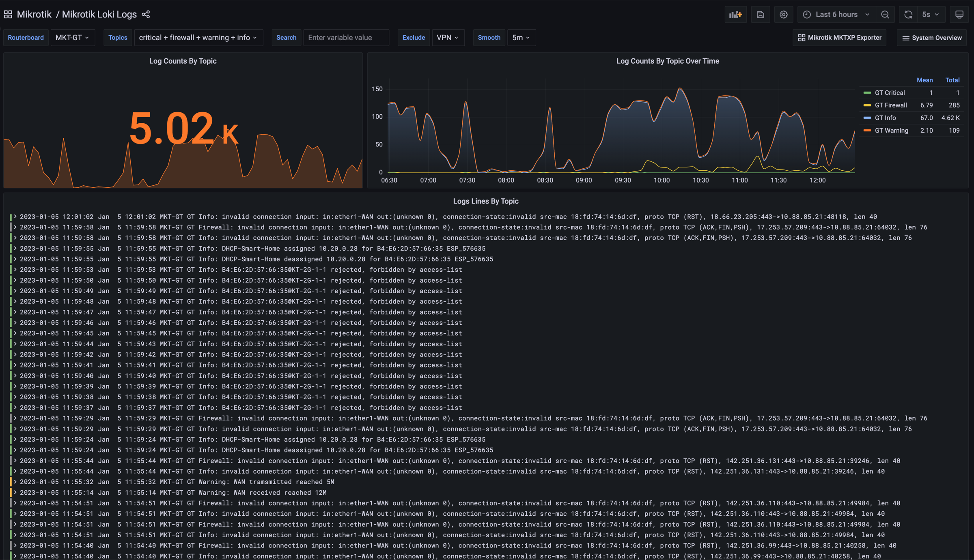Click GT Critical green color swatch

tap(867, 93)
